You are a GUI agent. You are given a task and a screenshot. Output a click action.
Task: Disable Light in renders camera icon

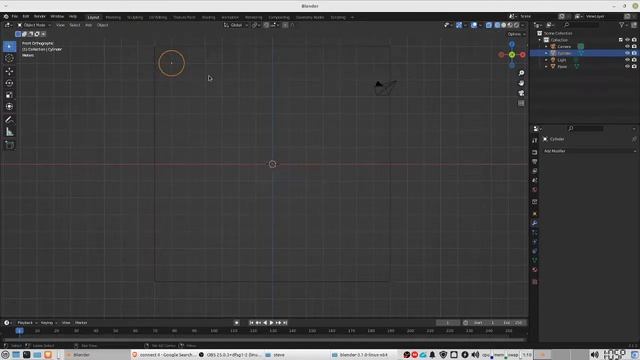click(x=634, y=60)
